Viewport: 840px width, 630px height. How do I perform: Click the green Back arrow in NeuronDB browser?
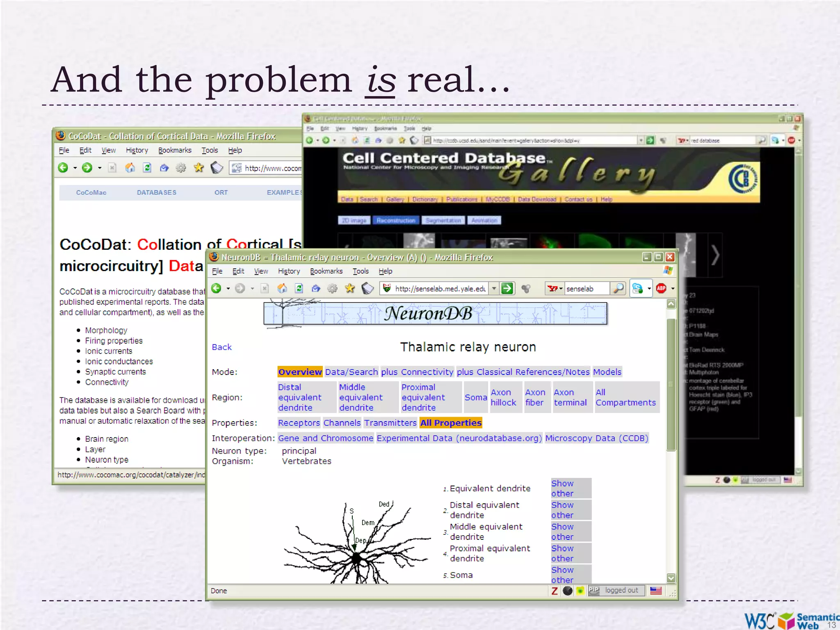pos(217,288)
